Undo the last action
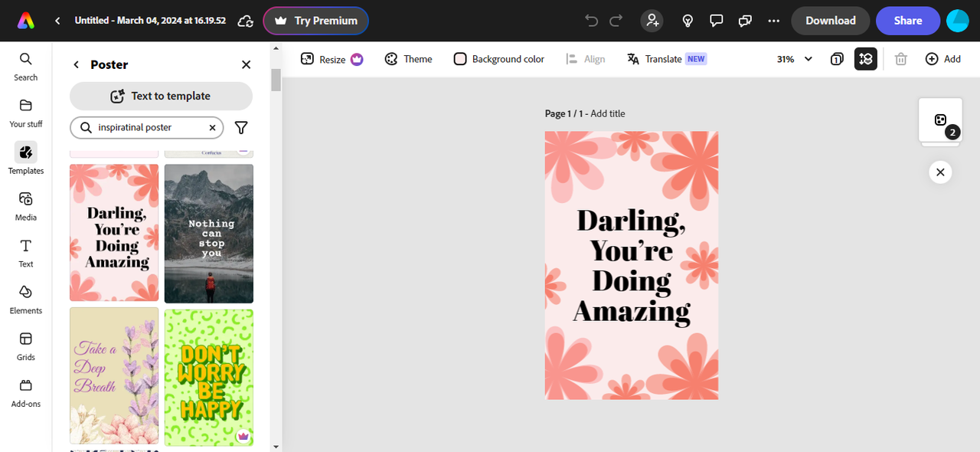This screenshot has width=980, height=452. (591, 21)
